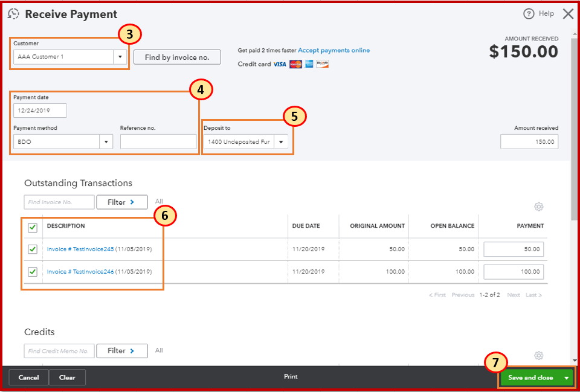Expand the Payment method dropdown arrow

(106, 141)
